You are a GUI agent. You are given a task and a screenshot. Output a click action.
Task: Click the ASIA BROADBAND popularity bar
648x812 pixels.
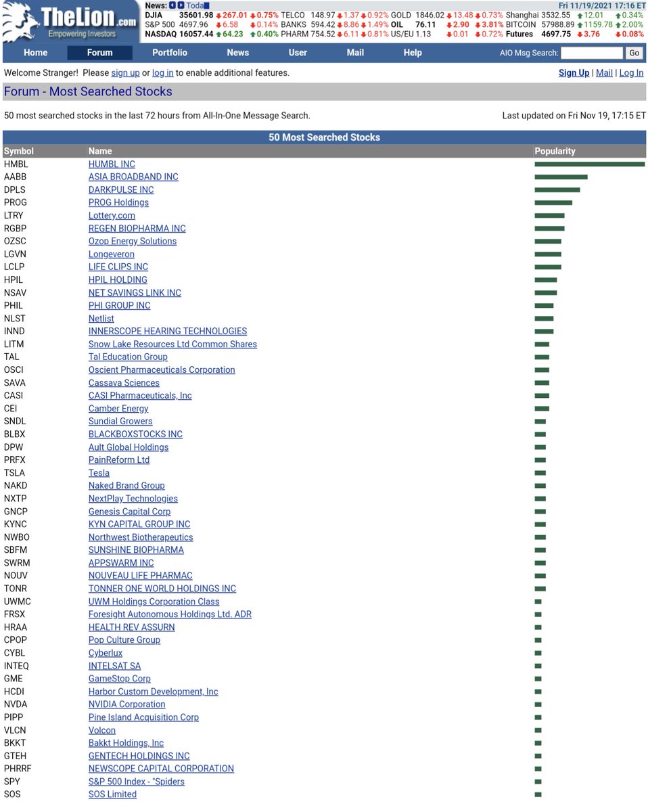tap(561, 177)
